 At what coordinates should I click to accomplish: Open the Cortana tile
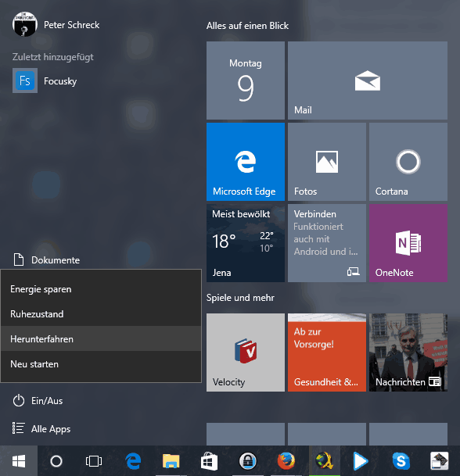pyautogui.click(x=408, y=162)
